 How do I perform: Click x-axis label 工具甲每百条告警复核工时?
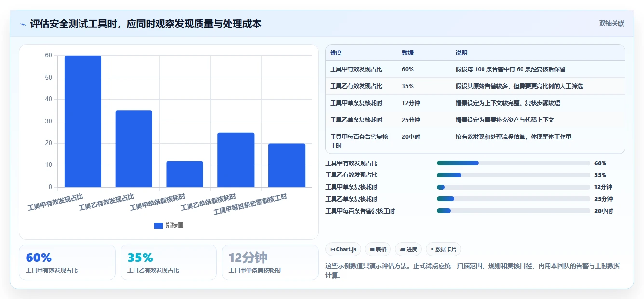point(251,204)
